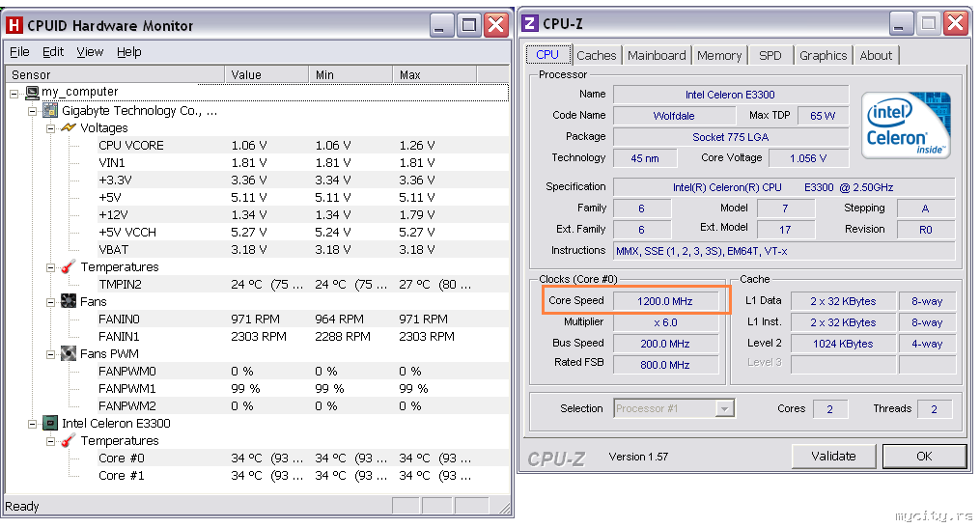Maximize the Hardware Monitor window
Viewport: 980px width, 528px height.
pos(468,26)
